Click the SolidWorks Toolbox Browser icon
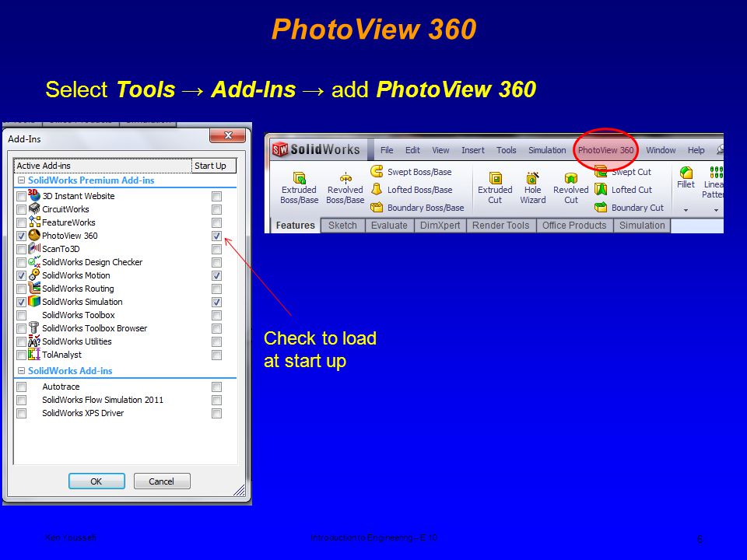747x560 pixels. pyautogui.click(x=33, y=327)
